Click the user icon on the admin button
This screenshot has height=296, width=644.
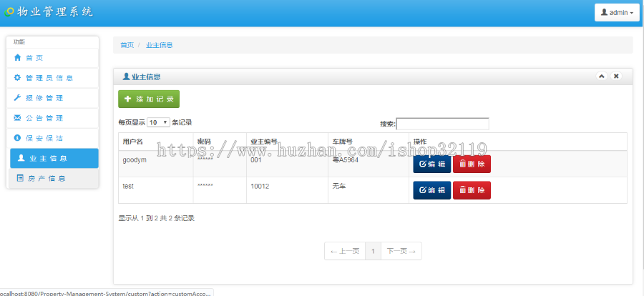pyautogui.click(x=604, y=12)
